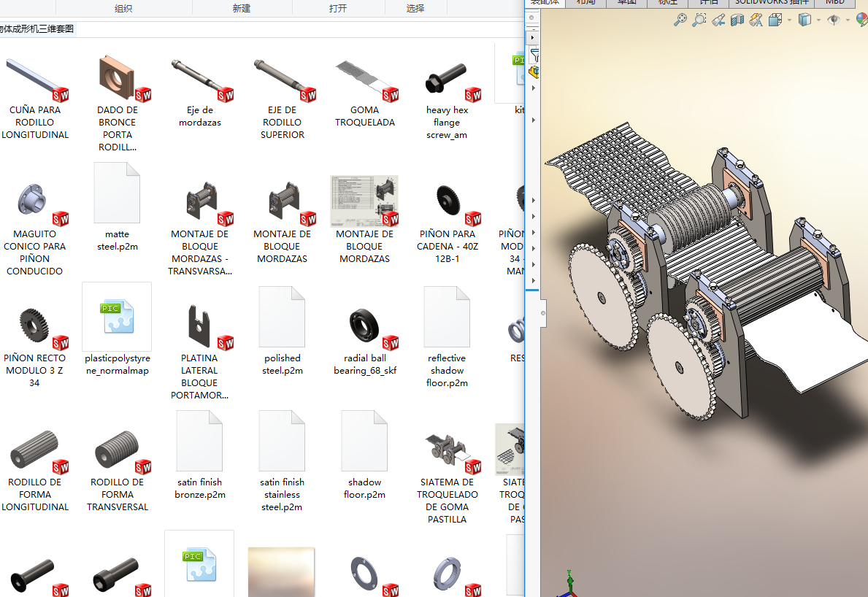Click the 选择 ribbon group label
Viewport: 868px width, 597px height.
(415, 8)
